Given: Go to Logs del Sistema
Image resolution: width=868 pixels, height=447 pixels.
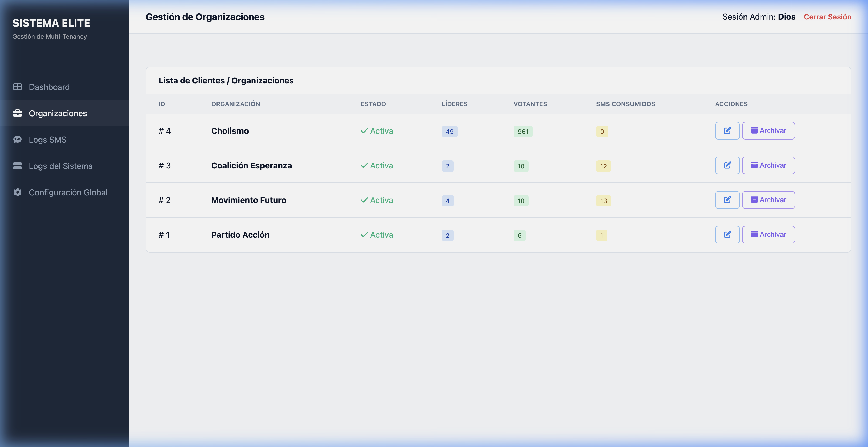Looking at the screenshot, I should click(x=64, y=166).
